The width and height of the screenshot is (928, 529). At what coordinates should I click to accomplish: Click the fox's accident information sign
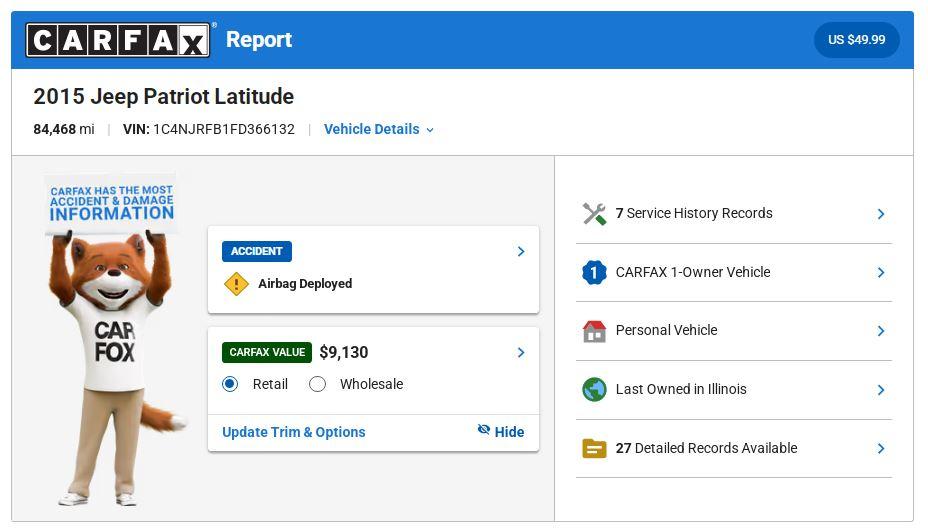111,203
